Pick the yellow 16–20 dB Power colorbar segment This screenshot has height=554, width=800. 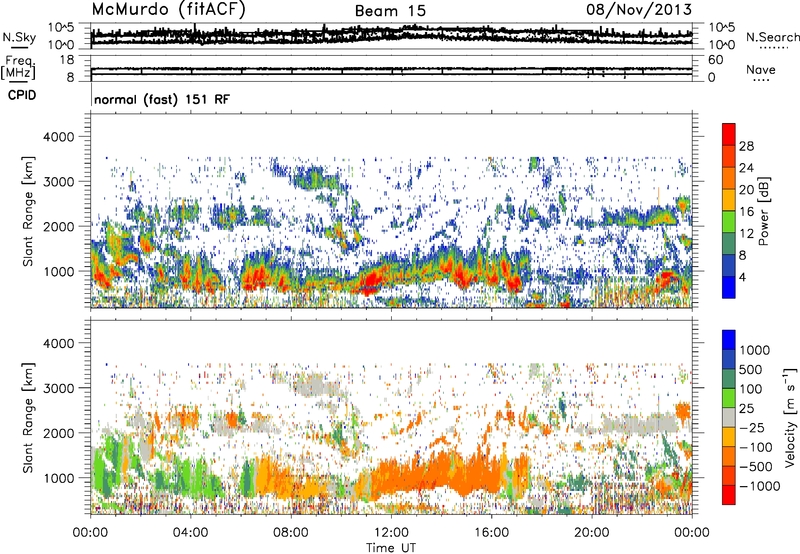coord(729,200)
